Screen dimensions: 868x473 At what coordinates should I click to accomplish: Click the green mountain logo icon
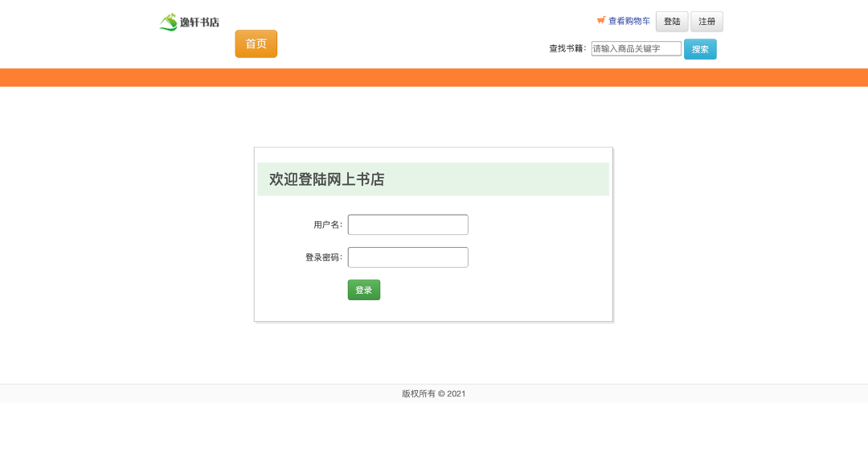coord(168,23)
